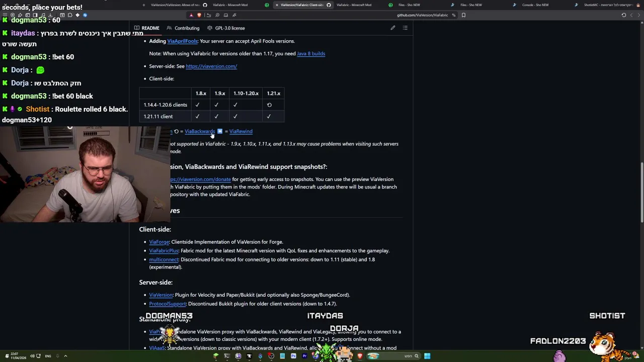This screenshot has width=644, height=362.
Task: Click the github.com/ViaVersion/ViaFabric address bar
Action: coord(422,15)
